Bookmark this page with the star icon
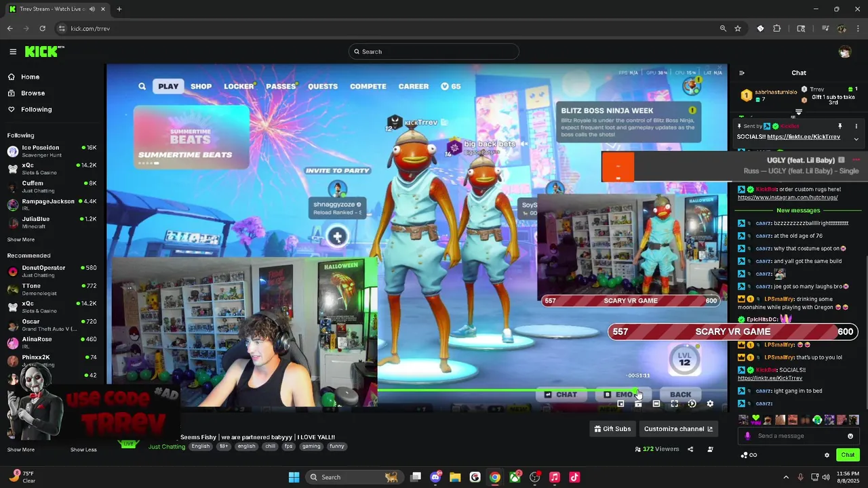Screen dimensions: 868x488 (x=738, y=28)
